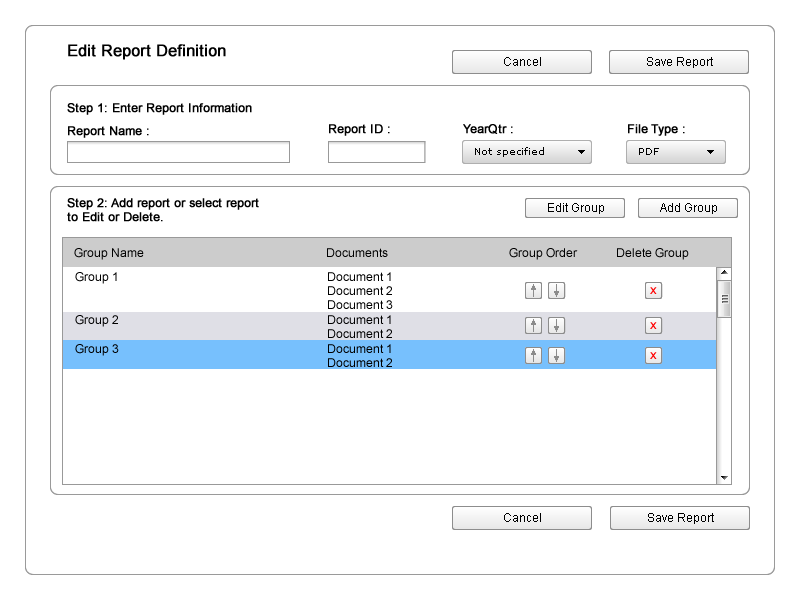The width and height of the screenshot is (800, 600).
Task: Delete Group 1 with red X
Action: click(653, 291)
